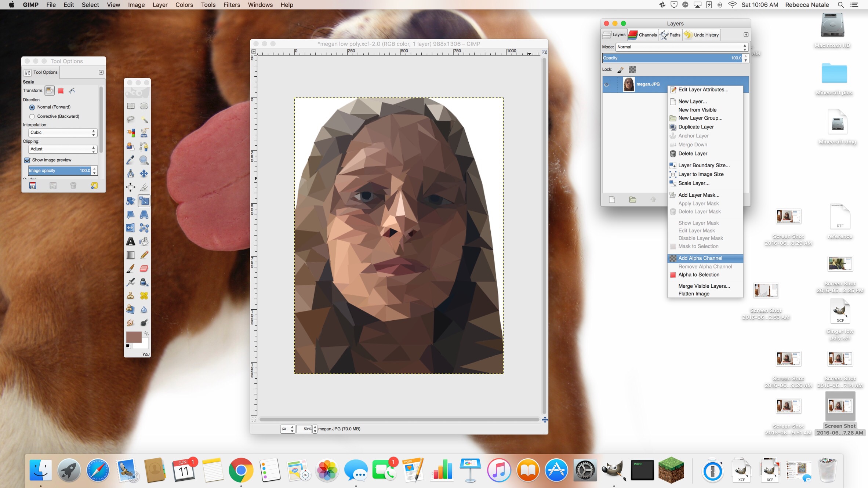868x488 pixels.
Task: Save tool preset button in Tool Options
Action: 33,186
